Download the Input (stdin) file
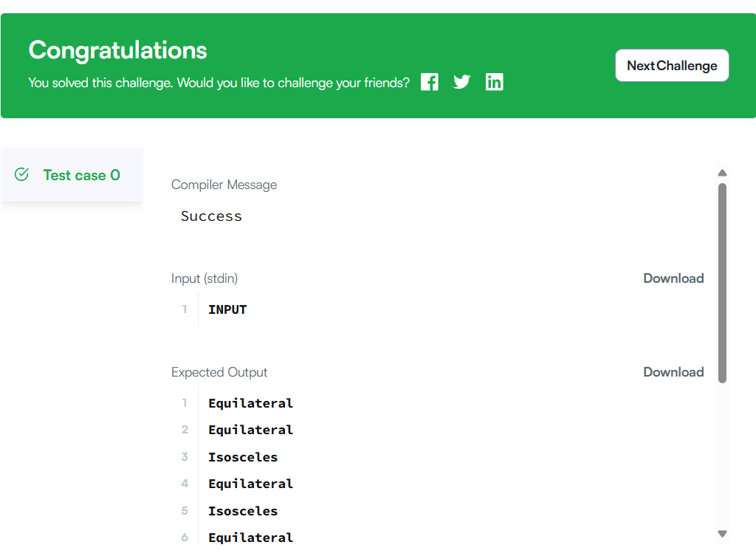The image size is (756, 556). (673, 278)
